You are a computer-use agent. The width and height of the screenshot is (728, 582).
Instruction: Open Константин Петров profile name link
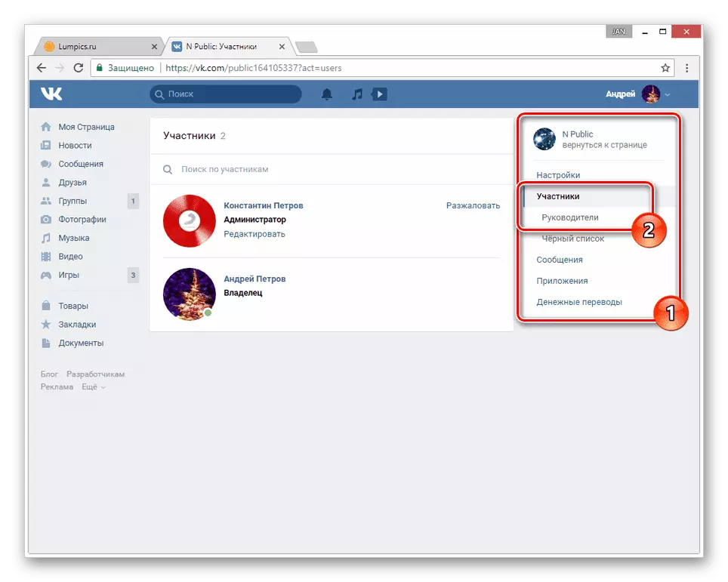(x=264, y=205)
